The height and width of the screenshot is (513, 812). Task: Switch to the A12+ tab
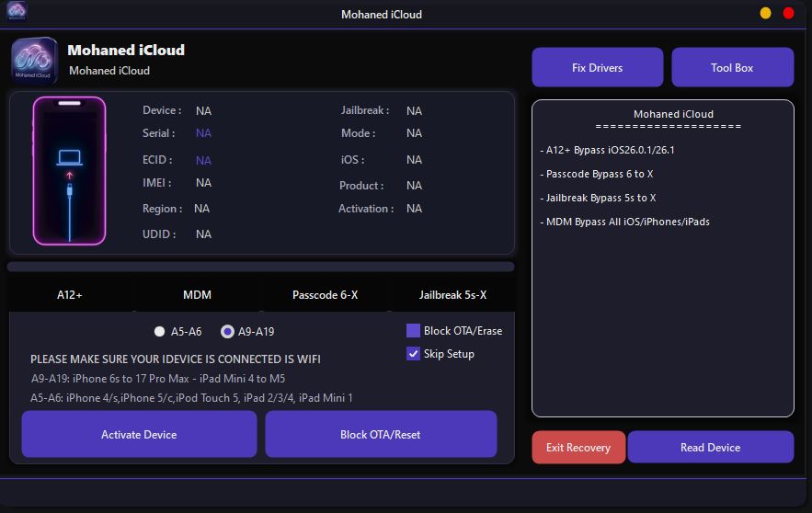point(70,294)
